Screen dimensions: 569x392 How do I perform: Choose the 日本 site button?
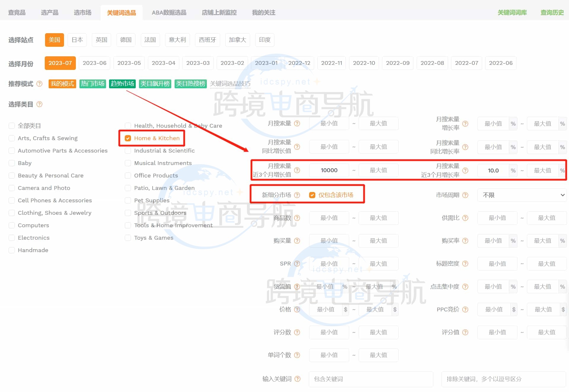pos(77,40)
